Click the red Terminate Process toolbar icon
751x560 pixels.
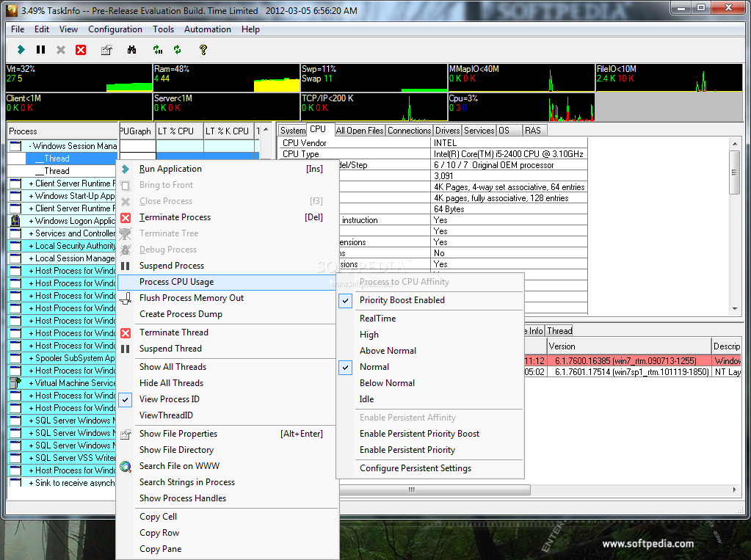[81, 50]
